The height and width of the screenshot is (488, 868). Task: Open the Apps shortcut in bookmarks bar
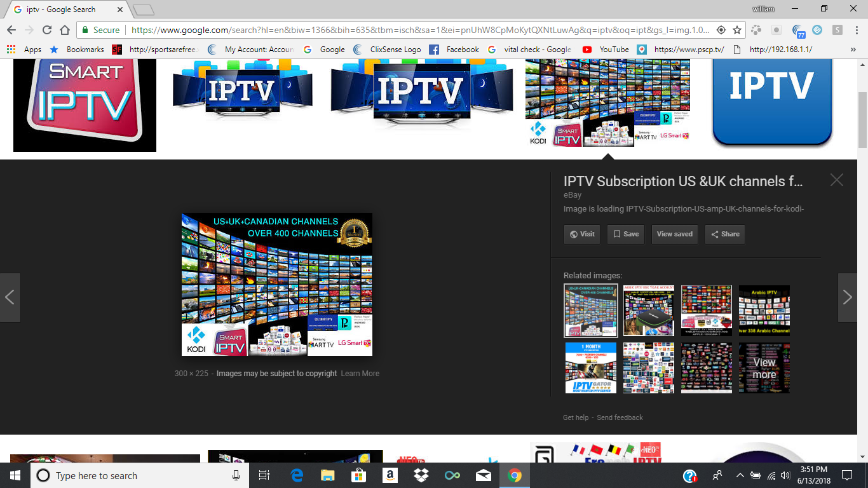[24, 50]
